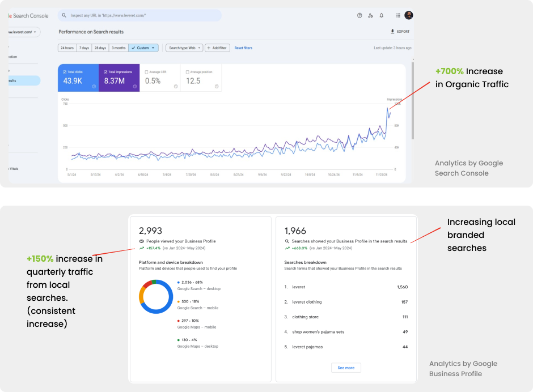Screen dimensions: 533x392
Task: Click help icon on Average position card
Action: point(217,87)
